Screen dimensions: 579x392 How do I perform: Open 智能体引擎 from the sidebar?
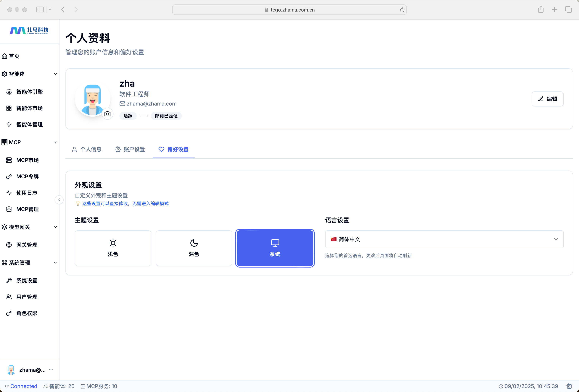pyautogui.click(x=29, y=92)
